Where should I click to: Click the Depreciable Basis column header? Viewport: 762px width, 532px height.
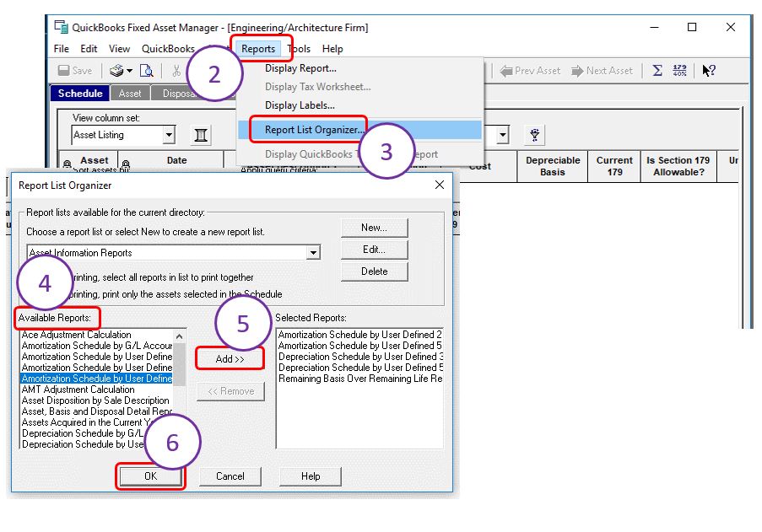click(x=553, y=166)
